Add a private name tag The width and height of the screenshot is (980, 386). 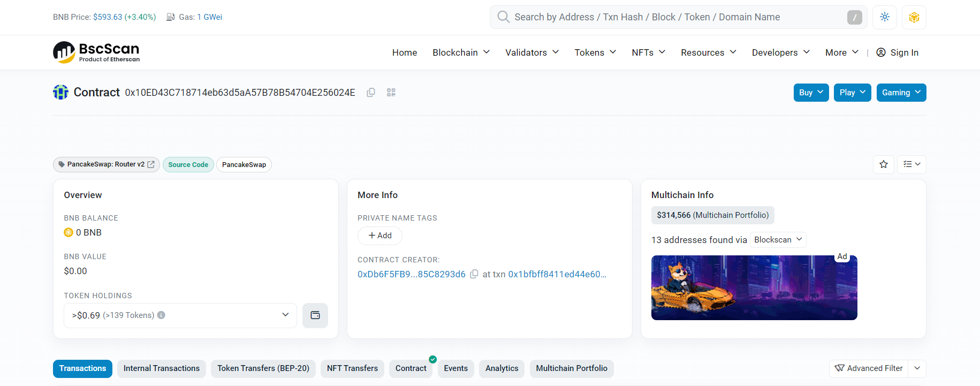[380, 236]
